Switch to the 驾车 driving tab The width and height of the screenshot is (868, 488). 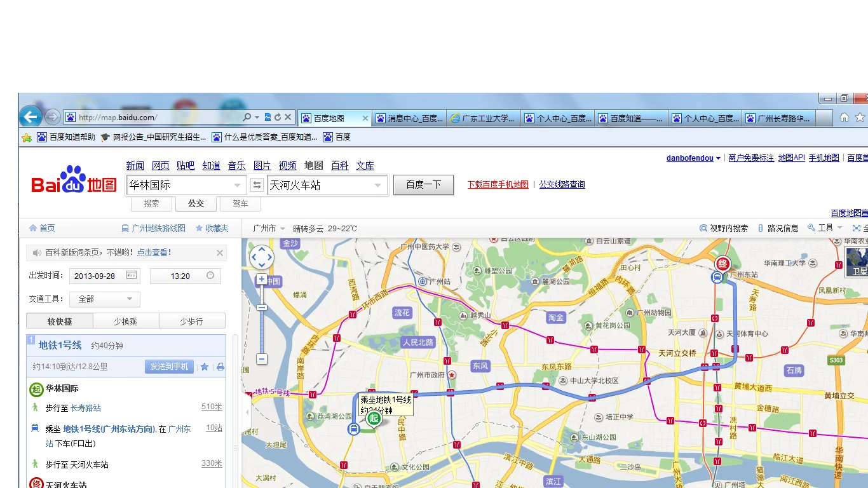(240, 203)
